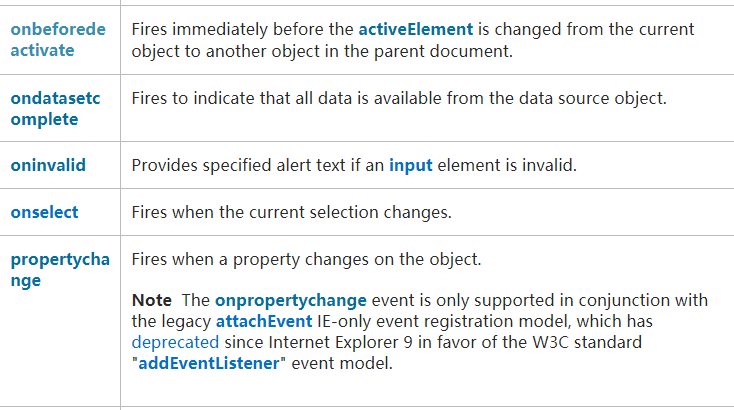Click the 'event model.' text after addEventListener

[342, 364]
